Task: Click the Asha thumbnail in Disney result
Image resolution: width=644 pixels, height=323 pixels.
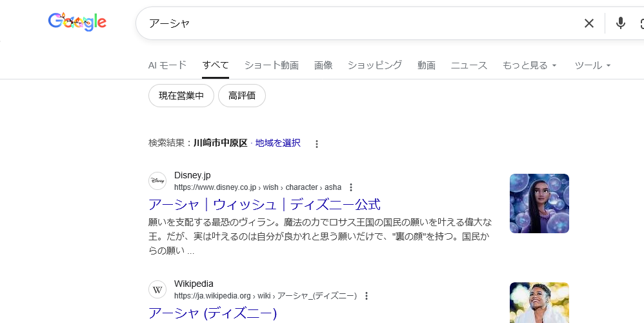Action: pos(539,203)
